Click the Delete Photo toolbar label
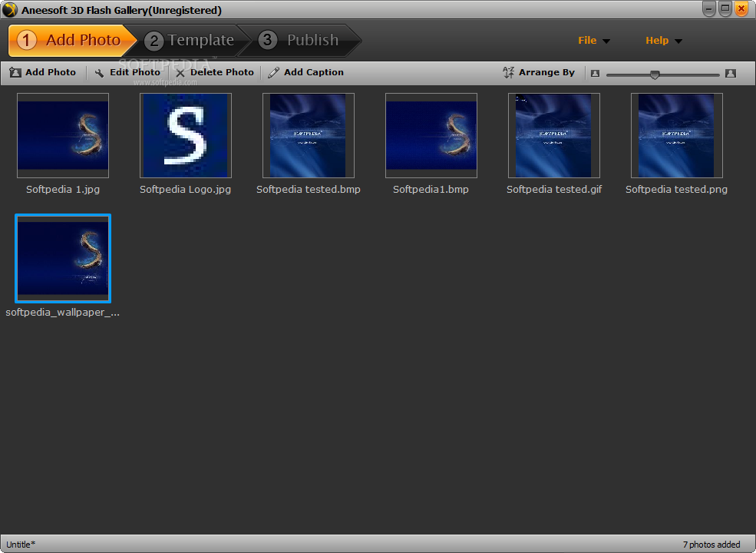Screen dimensions: 756x553 tap(222, 72)
